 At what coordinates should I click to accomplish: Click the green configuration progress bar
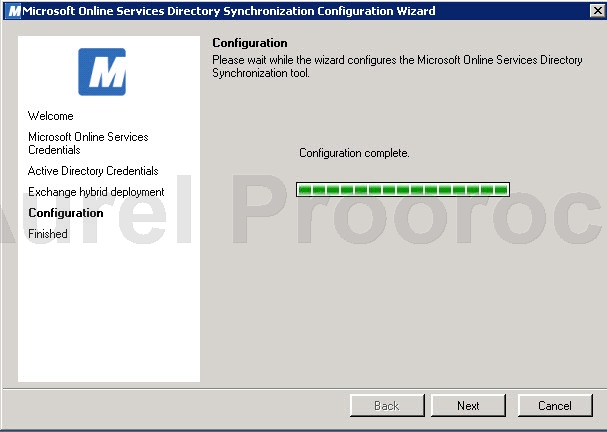pos(403,189)
